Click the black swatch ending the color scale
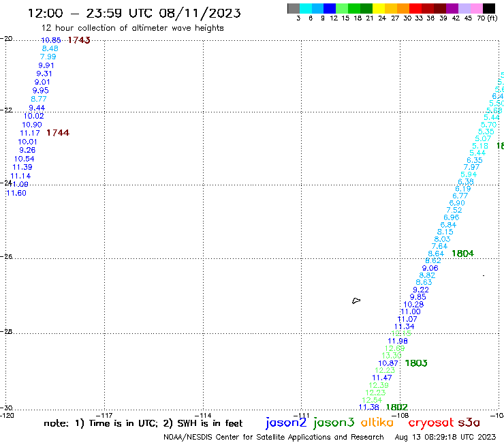Image resolution: width=504 pixels, height=443 pixels. coord(488,8)
